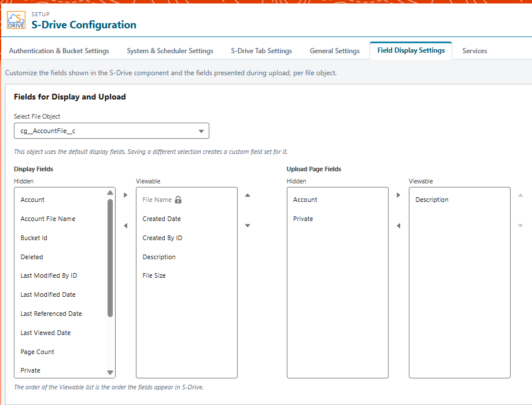The image size is (532, 405).
Task: Move Upload Page field to Viewable (right arrow)
Action: 398,195
